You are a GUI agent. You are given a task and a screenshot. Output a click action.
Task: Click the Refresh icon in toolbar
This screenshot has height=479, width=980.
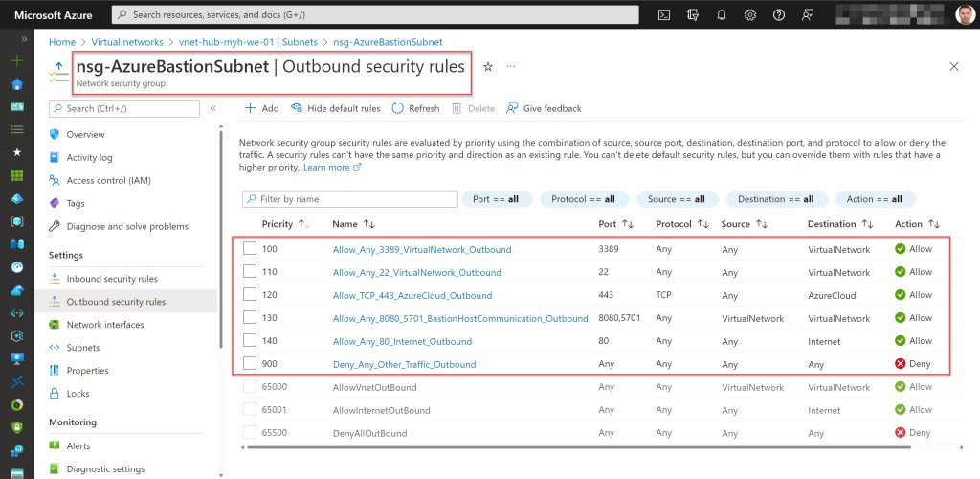click(x=398, y=108)
